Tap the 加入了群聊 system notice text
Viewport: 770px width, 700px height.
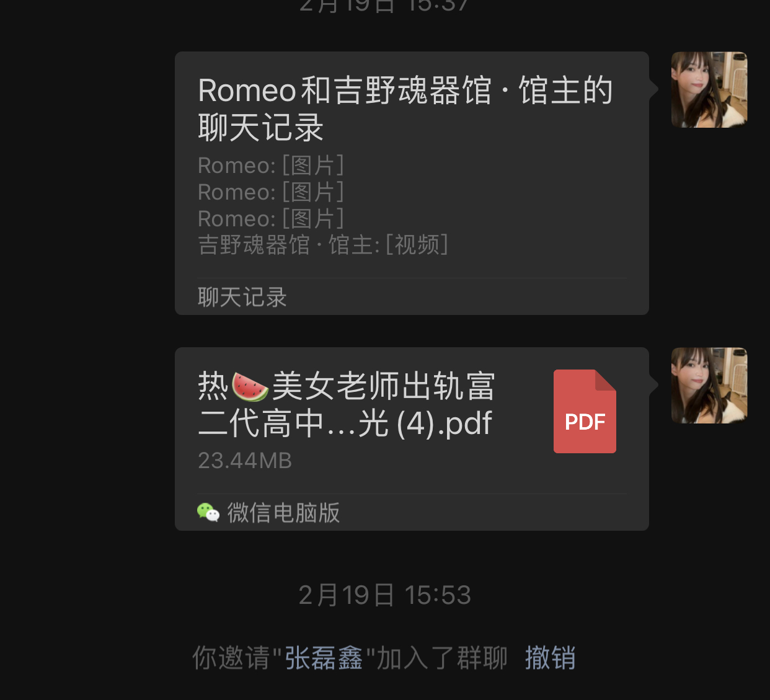point(442,658)
